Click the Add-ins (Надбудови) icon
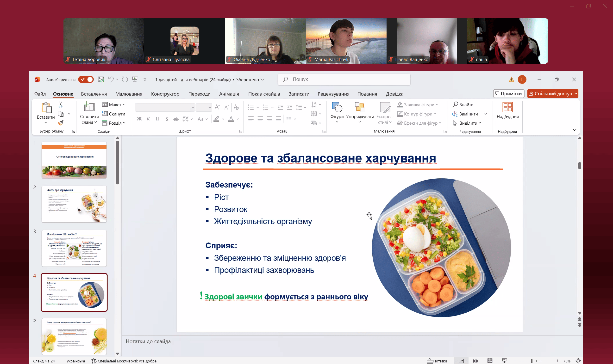 (x=507, y=110)
